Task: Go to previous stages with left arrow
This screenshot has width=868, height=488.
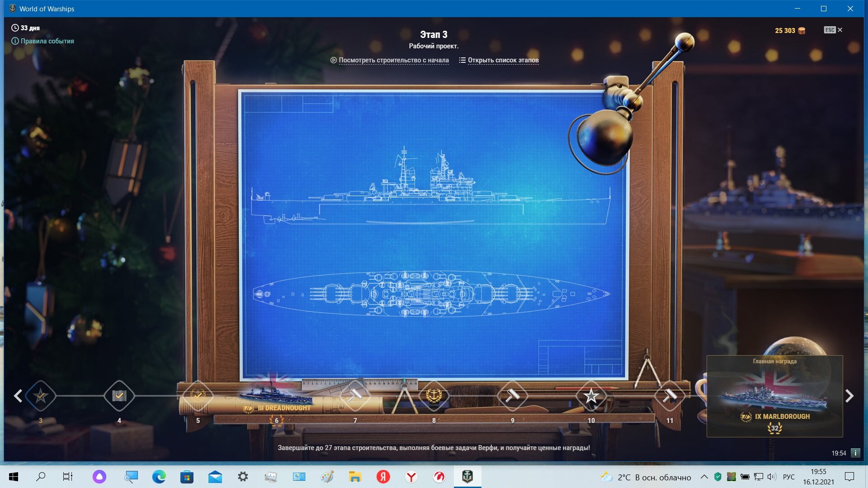Action: tap(18, 396)
